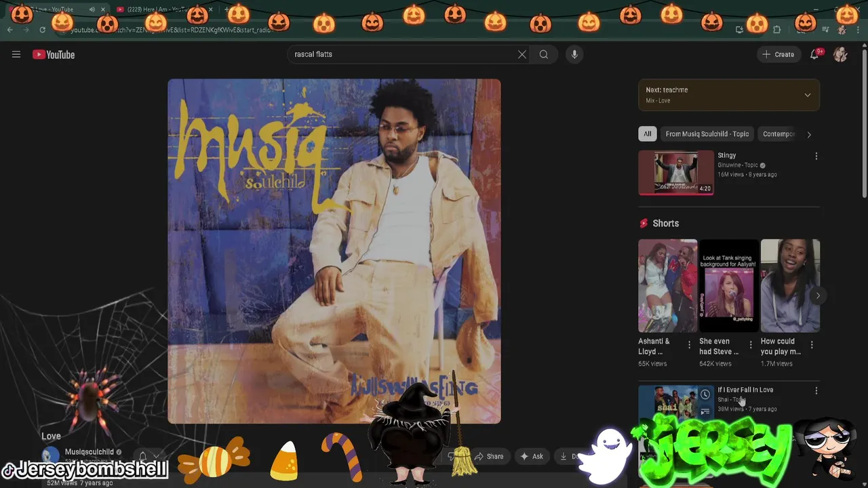Open the browser extensions puzzle icon
The width and height of the screenshot is (868, 488).
(x=777, y=30)
